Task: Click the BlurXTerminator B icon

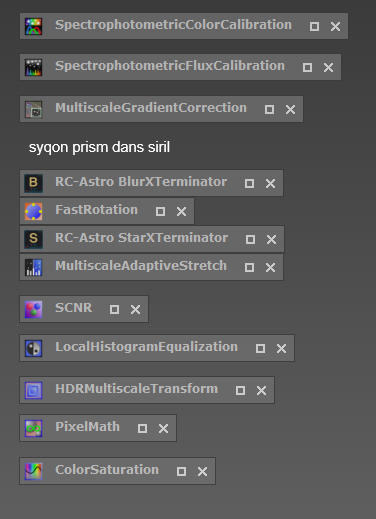Action: (x=33, y=183)
